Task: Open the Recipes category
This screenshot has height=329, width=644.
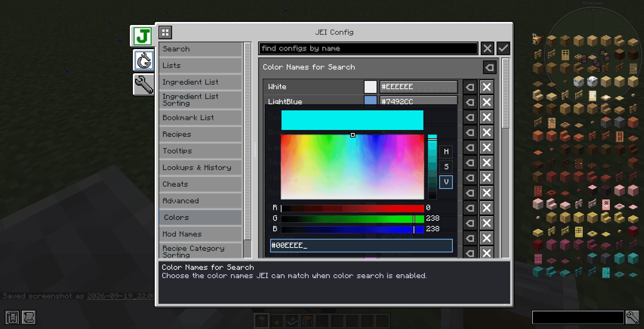Action: 200,135
